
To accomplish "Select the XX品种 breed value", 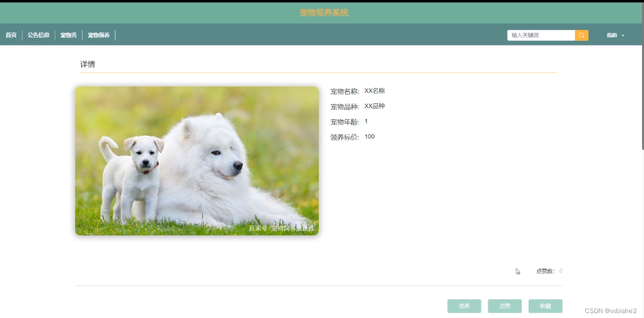I will [x=375, y=106].
